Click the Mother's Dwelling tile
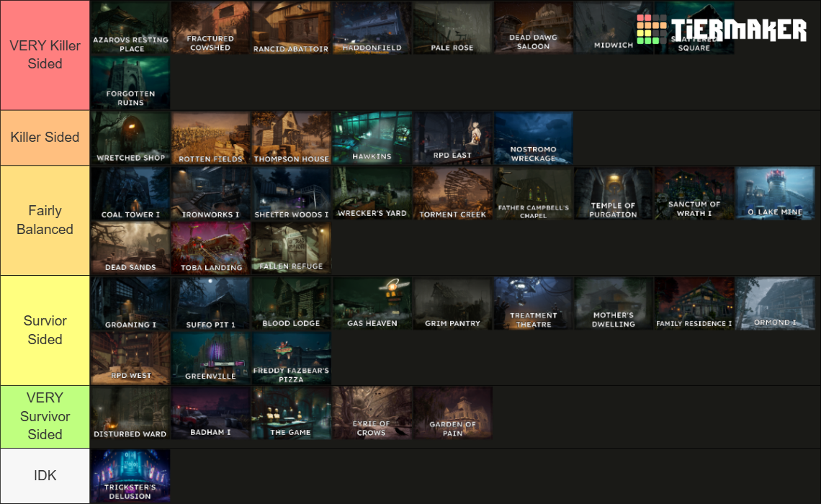The width and height of the screenshot is (821, 504). point(614,303)
